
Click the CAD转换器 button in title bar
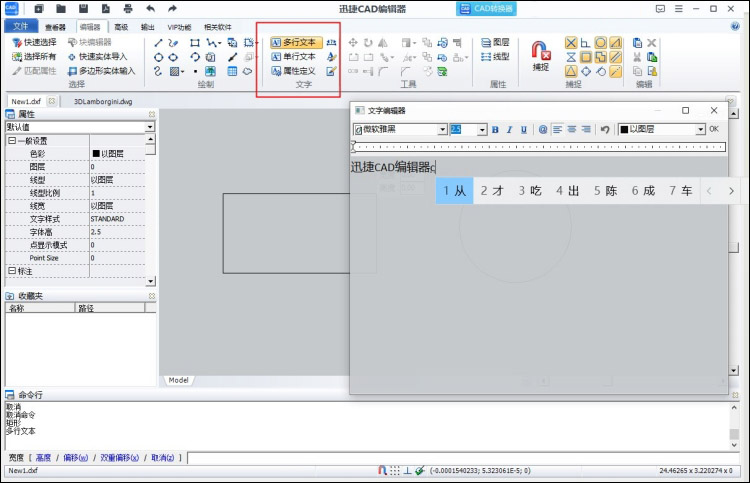click(486, 9)
